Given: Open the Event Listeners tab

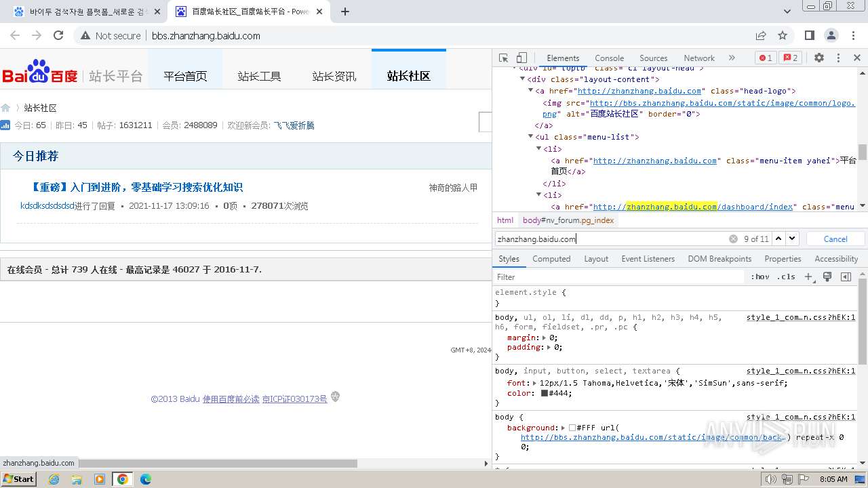Looking at the screenshot, I should click(x=648, y=259).
